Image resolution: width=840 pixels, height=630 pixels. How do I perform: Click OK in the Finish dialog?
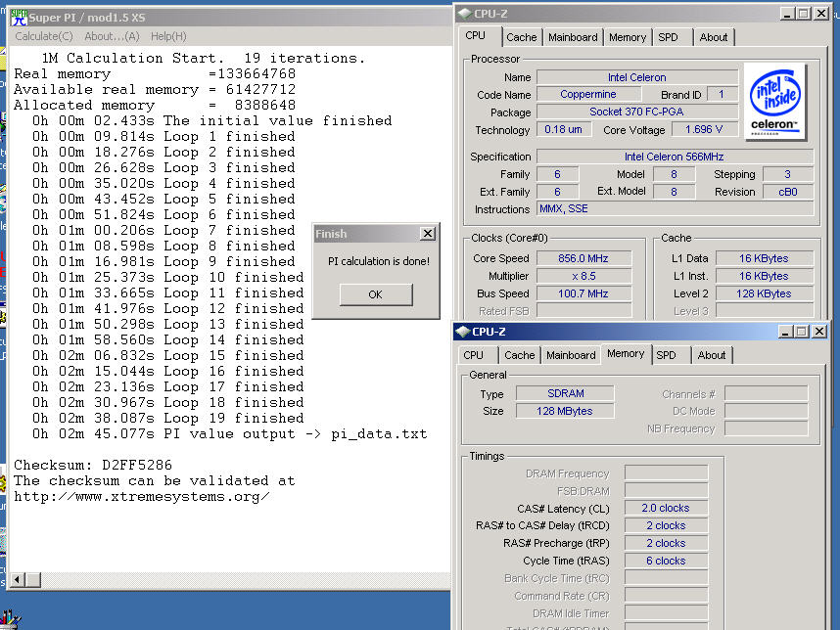376,294
